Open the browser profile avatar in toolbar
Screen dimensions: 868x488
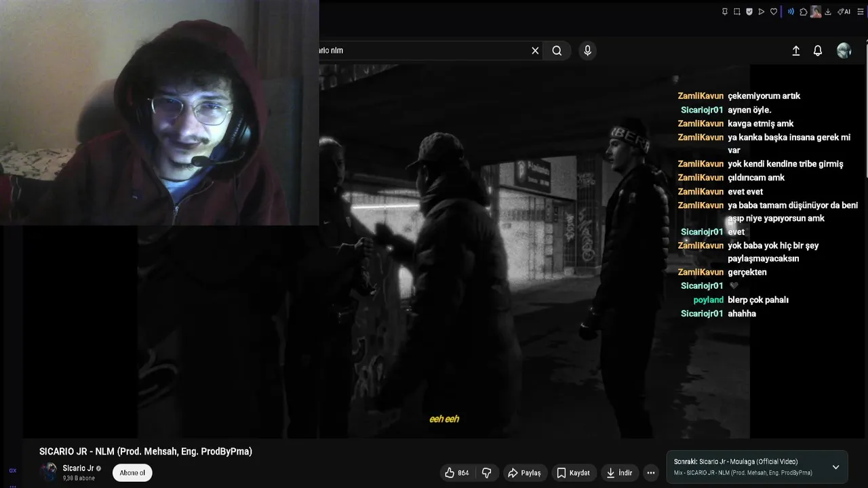816,12
